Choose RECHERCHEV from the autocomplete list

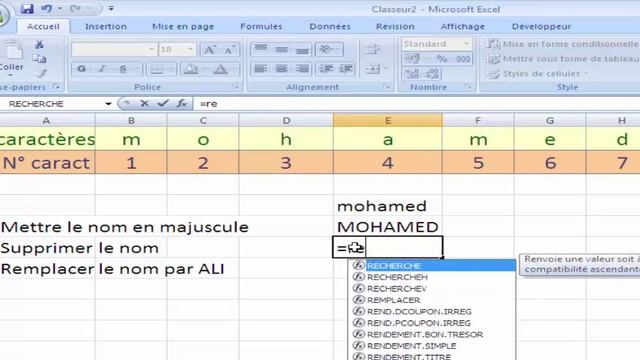432,289
